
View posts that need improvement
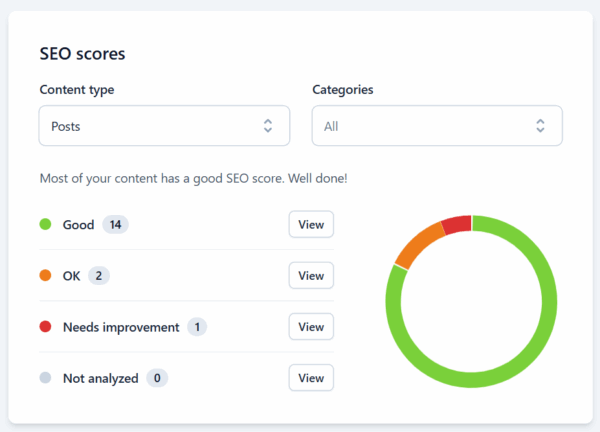click(x=311, y=327)
